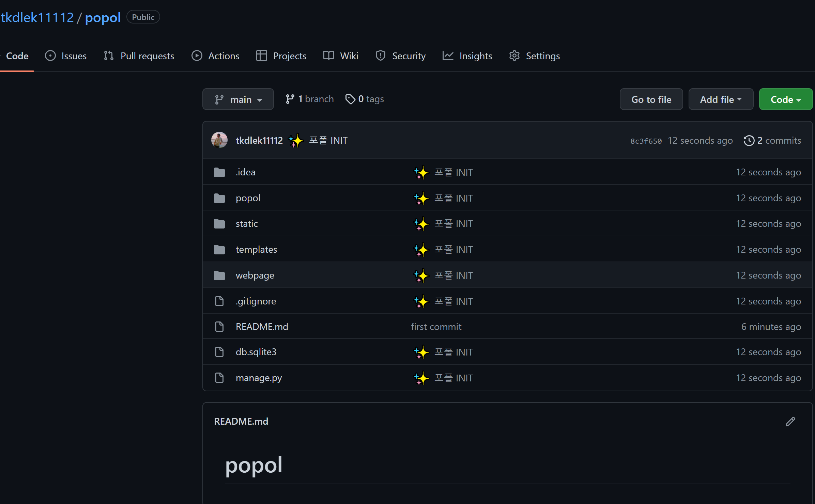Viewport: 815px width, 504px height.
Task: Click the manage.py file icon
Action: (219, 378)
